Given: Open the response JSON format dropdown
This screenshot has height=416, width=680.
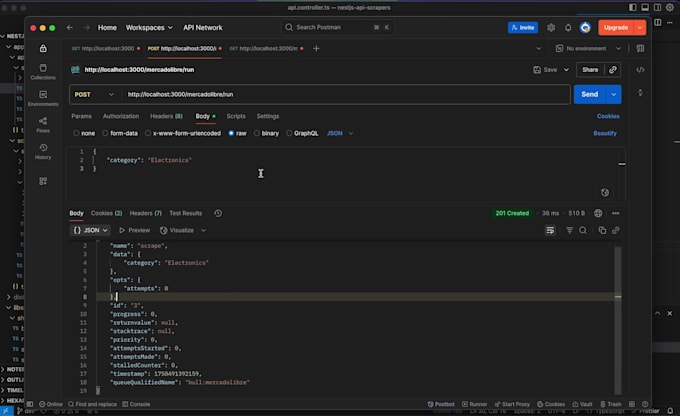Looking at the screenshot, I should [90, 230].
